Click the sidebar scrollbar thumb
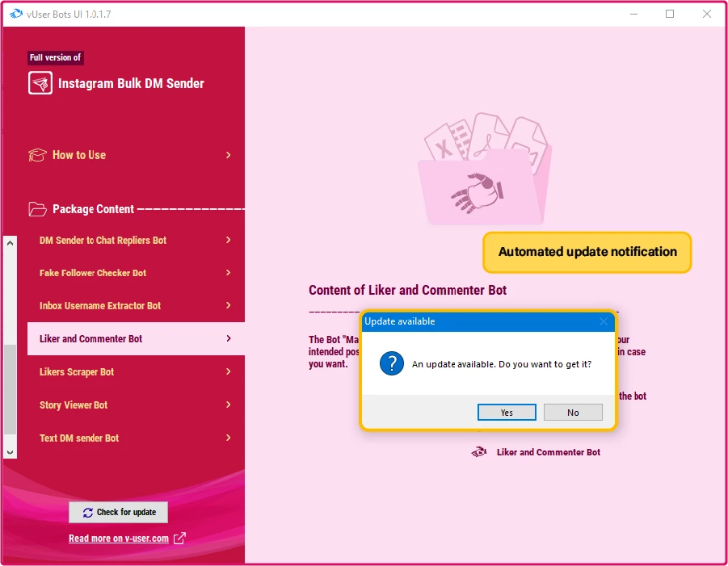 point(11,390)
